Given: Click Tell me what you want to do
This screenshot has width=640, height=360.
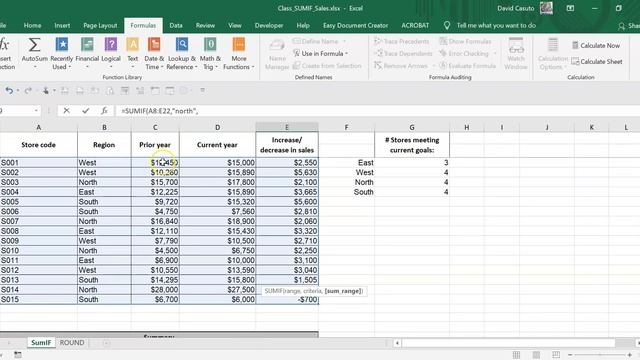Looking at the screenshot, I should 496,25.
